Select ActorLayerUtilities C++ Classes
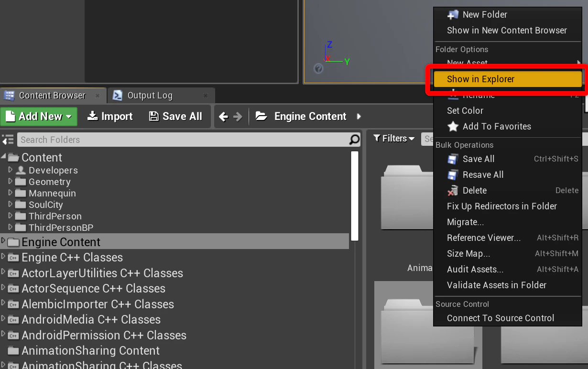 click(x=102, y=273)
